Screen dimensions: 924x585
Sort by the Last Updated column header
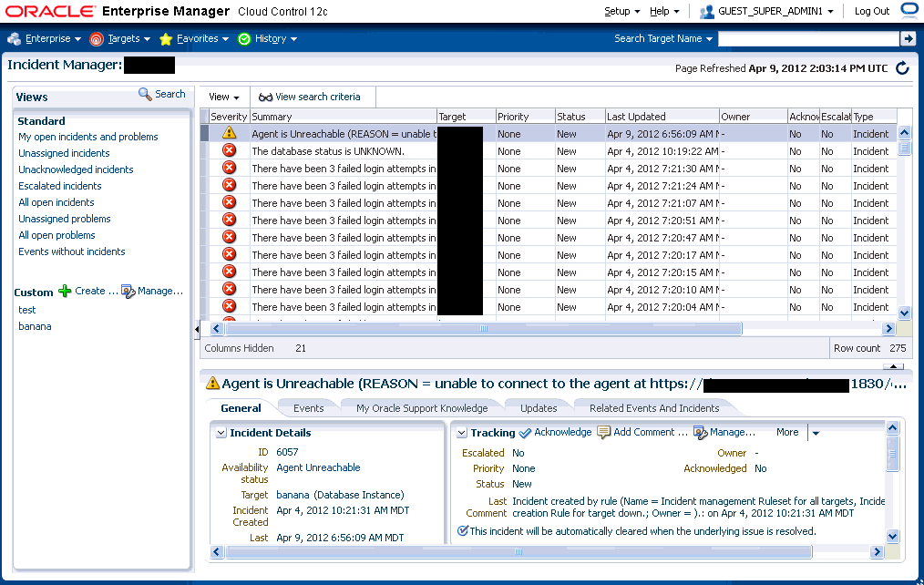(x=662, y=117)
